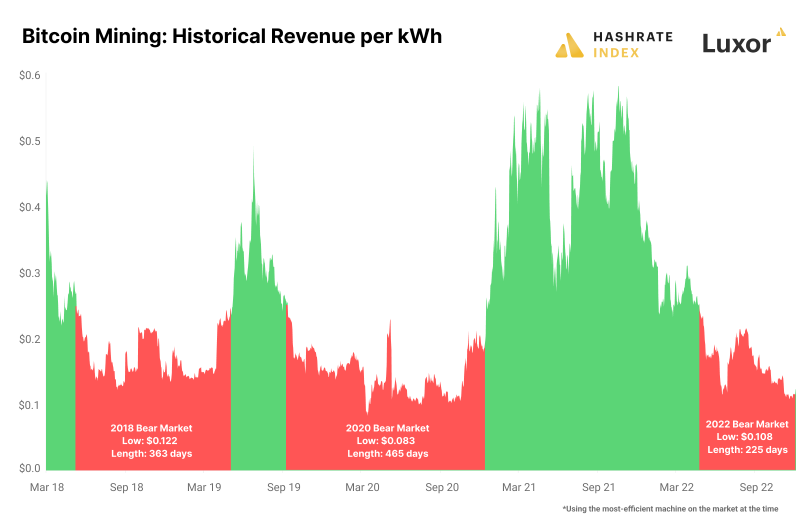Screen dimensions: 812x525
Task: Click the Luxor small yellow triangle icon
Action: (x=781, y=32)
